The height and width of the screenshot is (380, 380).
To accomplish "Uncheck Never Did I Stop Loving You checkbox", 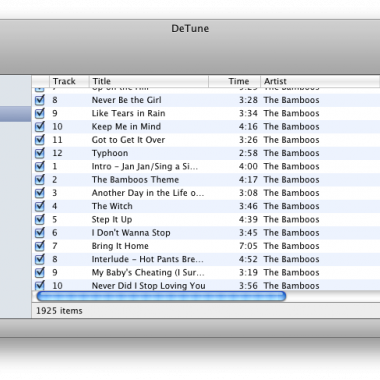I will 40,285.
